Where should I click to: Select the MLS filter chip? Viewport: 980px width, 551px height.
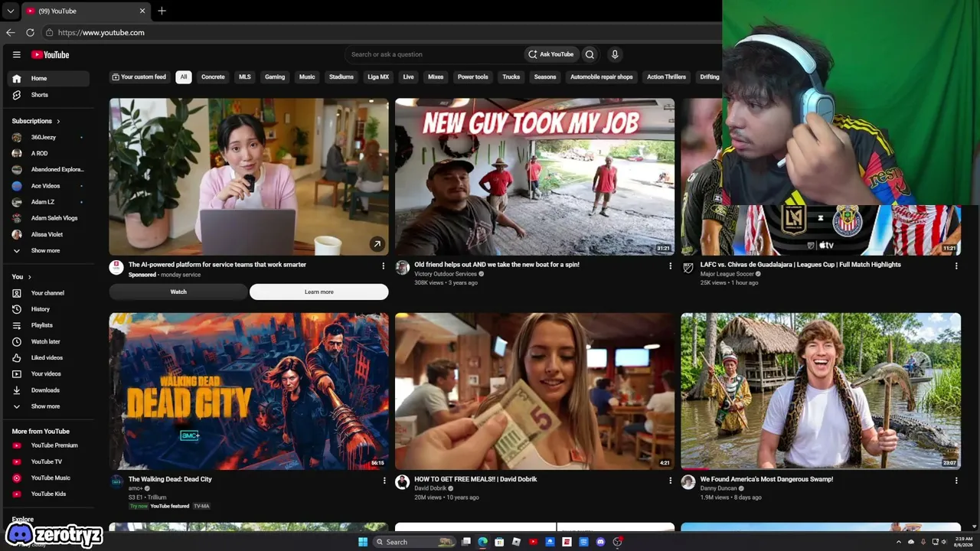pos(245,77)
